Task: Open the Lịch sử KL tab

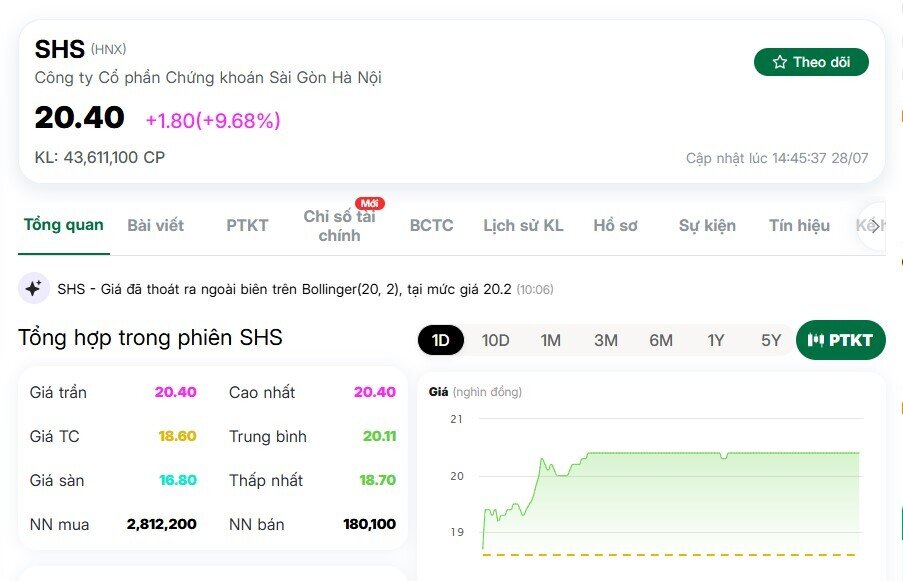Action: 523,225
